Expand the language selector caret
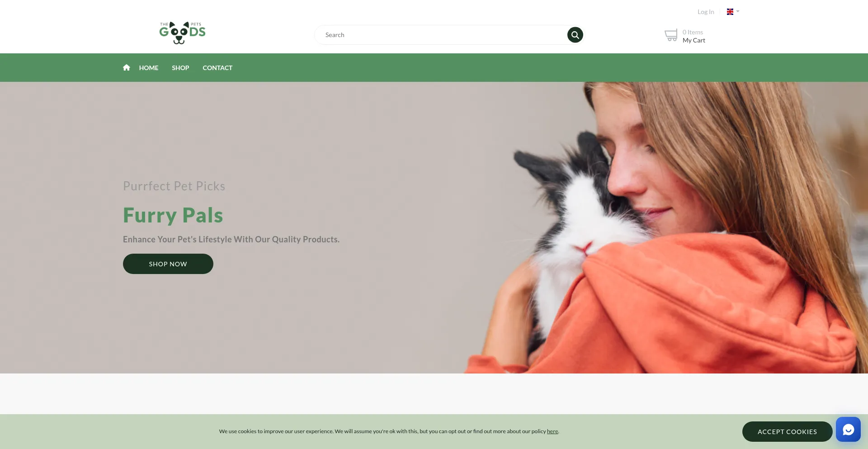This screenshot has width=868, height=449. pyautogui.click(x=738, y=11)
